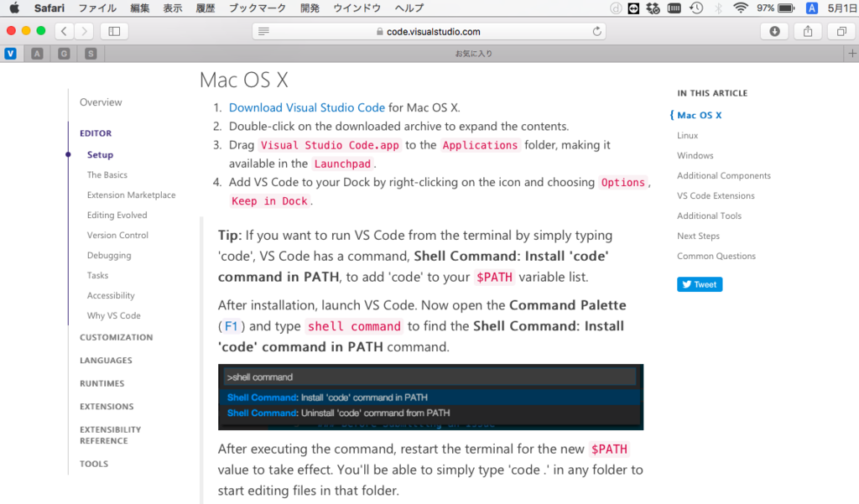Viewport: 859px width, 504px height.
Task: Click the TeamViewer menu bar icon
Action: tap(633, 8)
